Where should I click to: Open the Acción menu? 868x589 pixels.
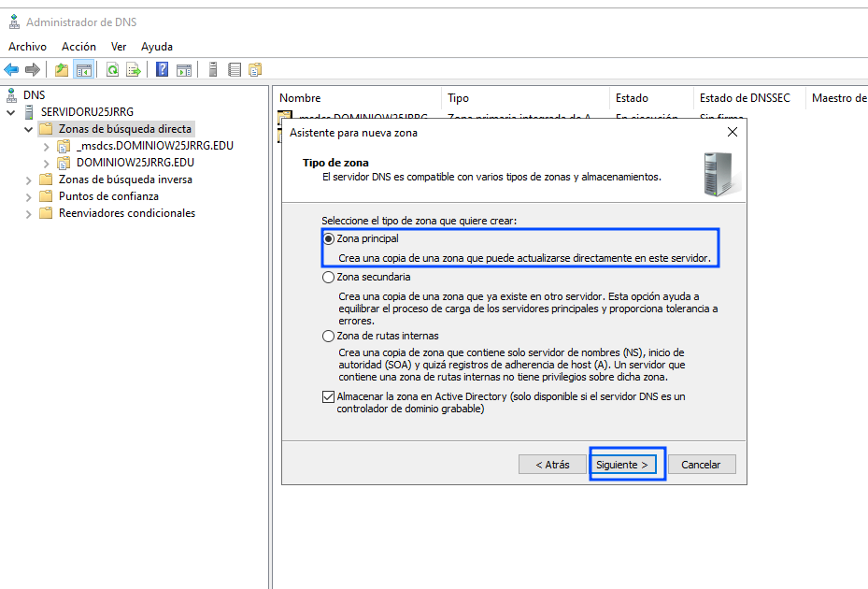78,47
